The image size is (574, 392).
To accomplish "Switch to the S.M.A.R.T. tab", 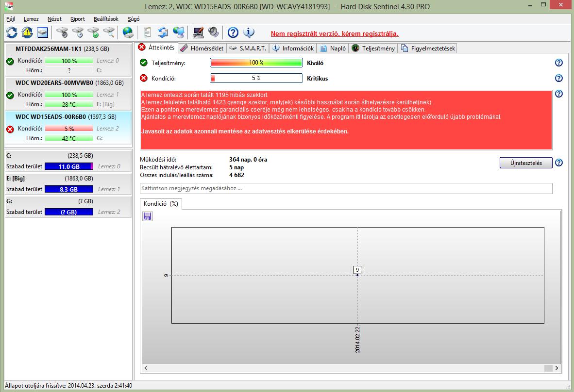I will (248, 48).
